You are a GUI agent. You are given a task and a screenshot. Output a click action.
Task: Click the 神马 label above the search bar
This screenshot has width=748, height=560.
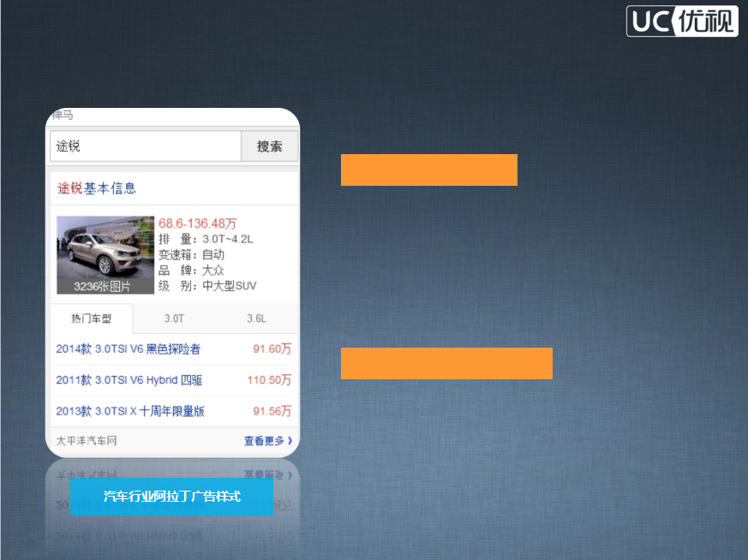coord(63,115)
